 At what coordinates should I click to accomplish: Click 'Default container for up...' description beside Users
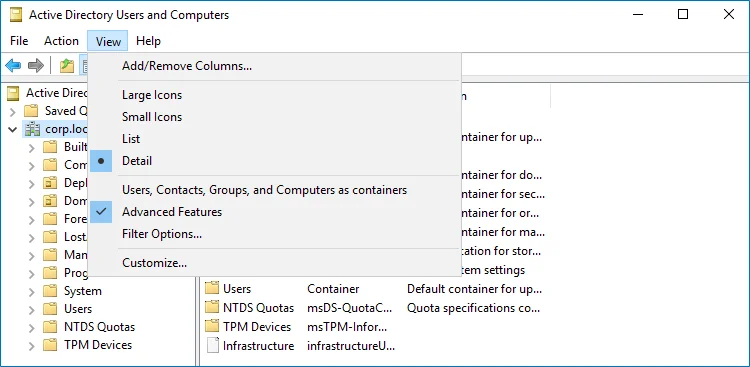point(474,289)
